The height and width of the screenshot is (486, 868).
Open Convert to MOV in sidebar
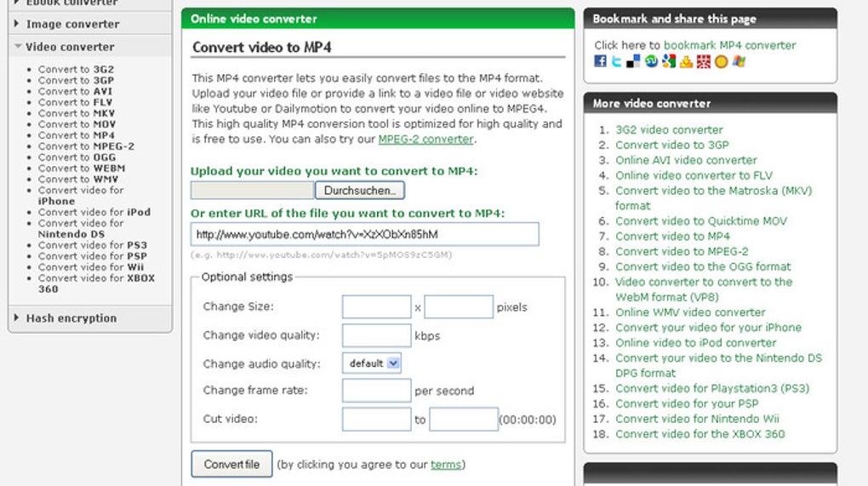77,124
